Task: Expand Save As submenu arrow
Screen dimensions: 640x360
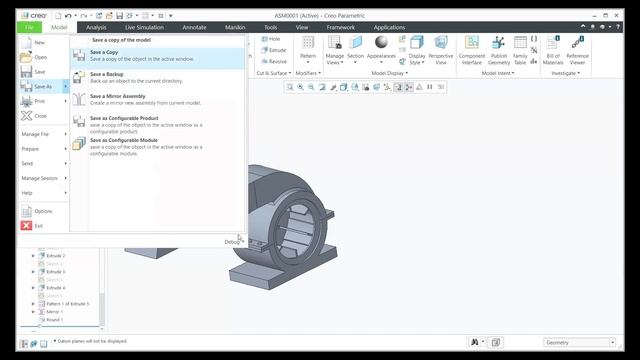Action: click(x=65, y=87)
